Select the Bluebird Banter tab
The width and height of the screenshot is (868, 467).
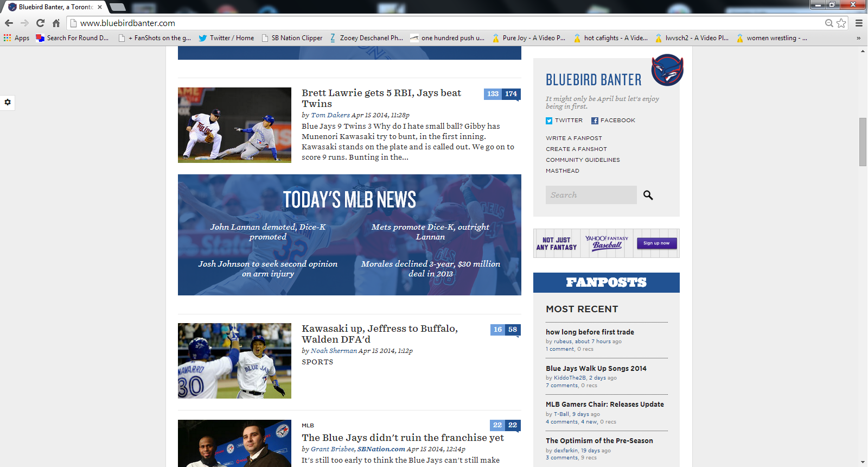(x=54, y=7)
